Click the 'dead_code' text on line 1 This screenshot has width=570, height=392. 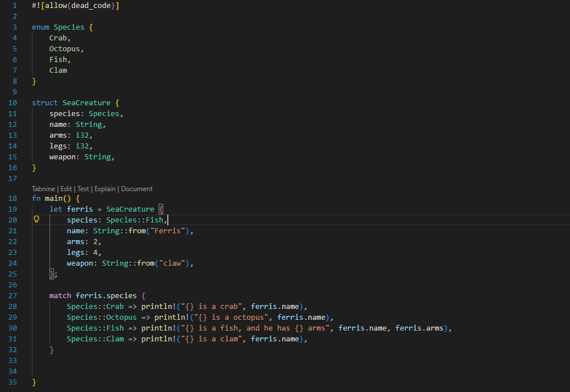tap(91, 6)
